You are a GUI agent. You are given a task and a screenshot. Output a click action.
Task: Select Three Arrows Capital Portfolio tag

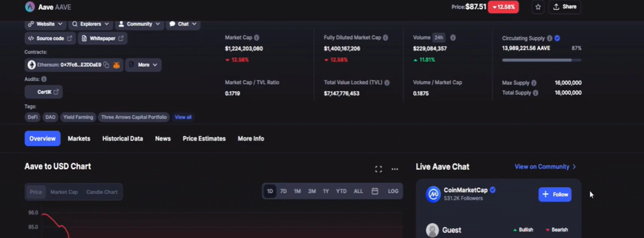pos(134,117)
